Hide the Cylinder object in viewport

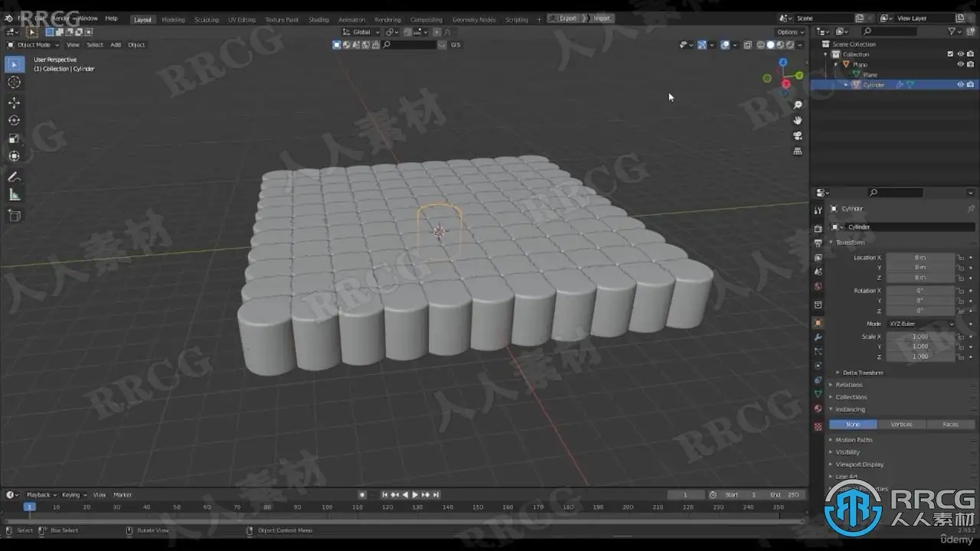click(960, 85)
